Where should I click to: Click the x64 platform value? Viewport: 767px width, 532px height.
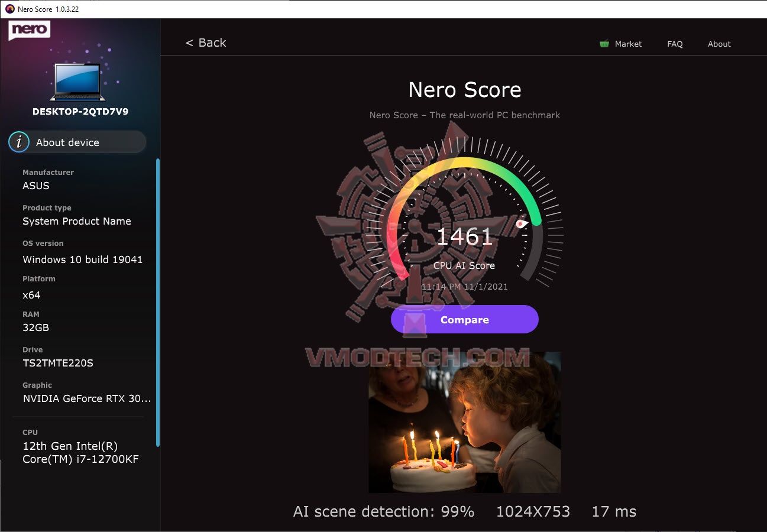click(x=31, y=295)
